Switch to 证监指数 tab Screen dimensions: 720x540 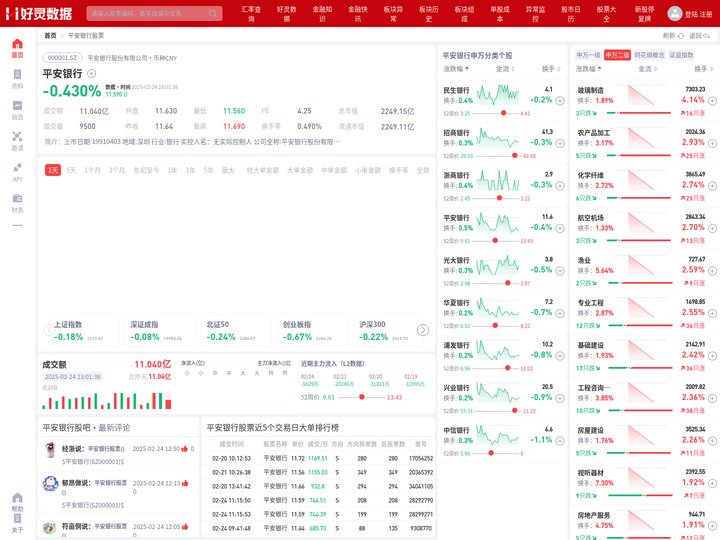[x=681, y=55]
